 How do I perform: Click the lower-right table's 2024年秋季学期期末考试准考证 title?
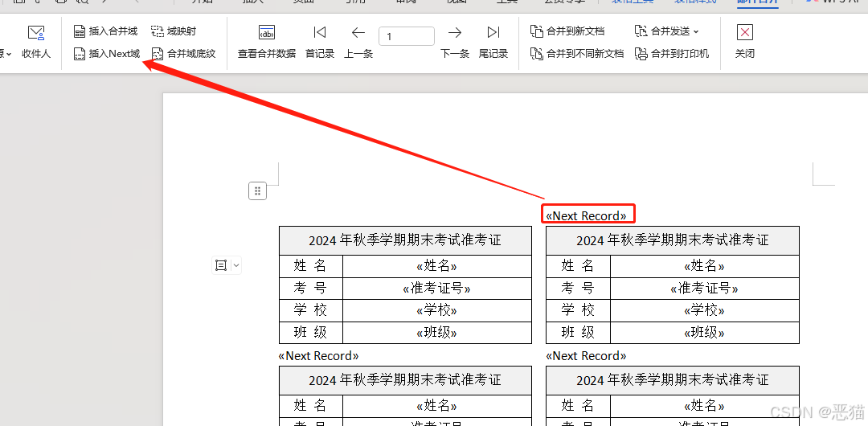(673, 380)
